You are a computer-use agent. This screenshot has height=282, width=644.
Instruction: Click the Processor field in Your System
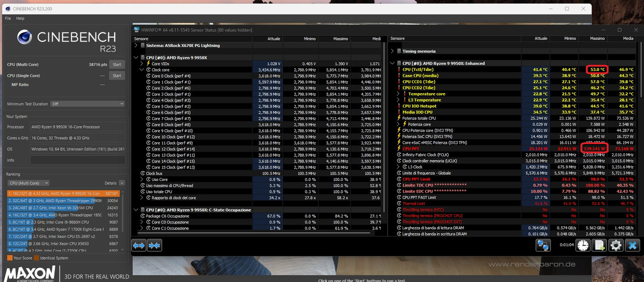[77, 127]
